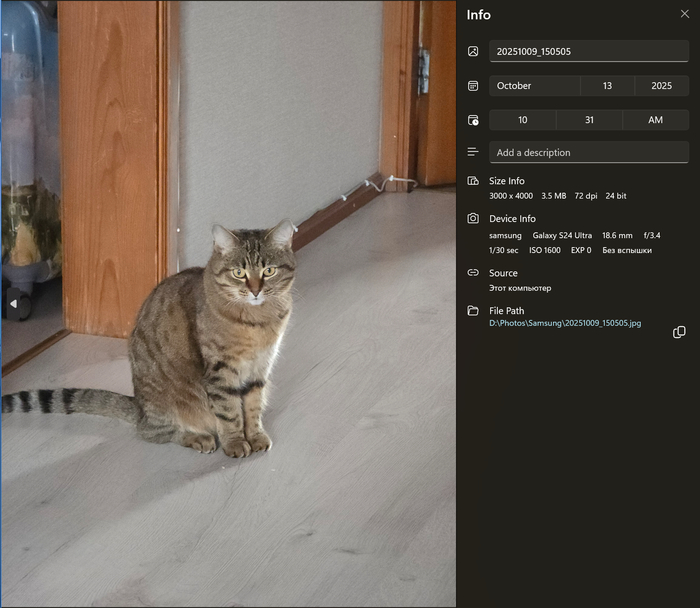Click the Size Info icon
The image size is (700, 608).
473,181
